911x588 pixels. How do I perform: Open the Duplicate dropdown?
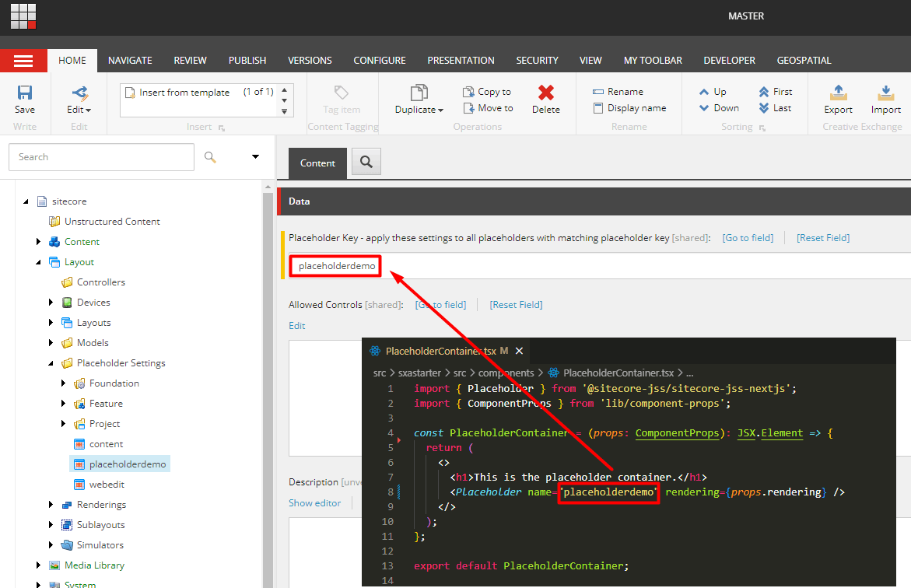[x=419, y=110]
